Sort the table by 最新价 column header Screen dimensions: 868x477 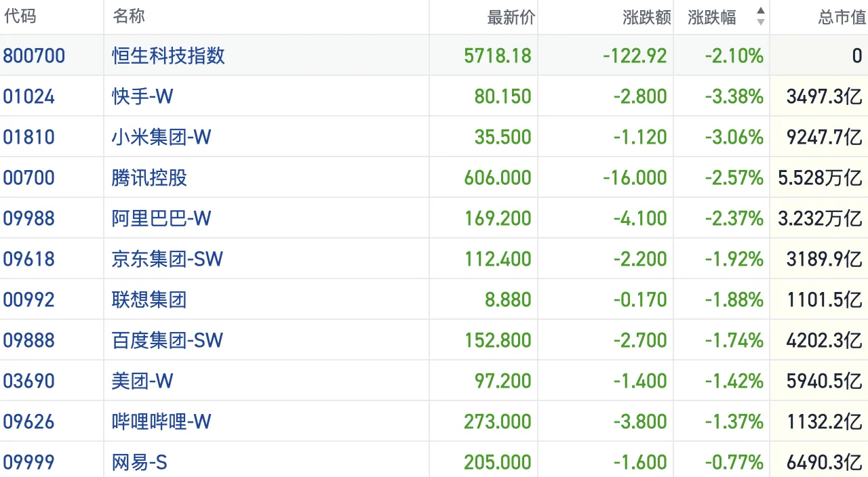pos(511,18)
